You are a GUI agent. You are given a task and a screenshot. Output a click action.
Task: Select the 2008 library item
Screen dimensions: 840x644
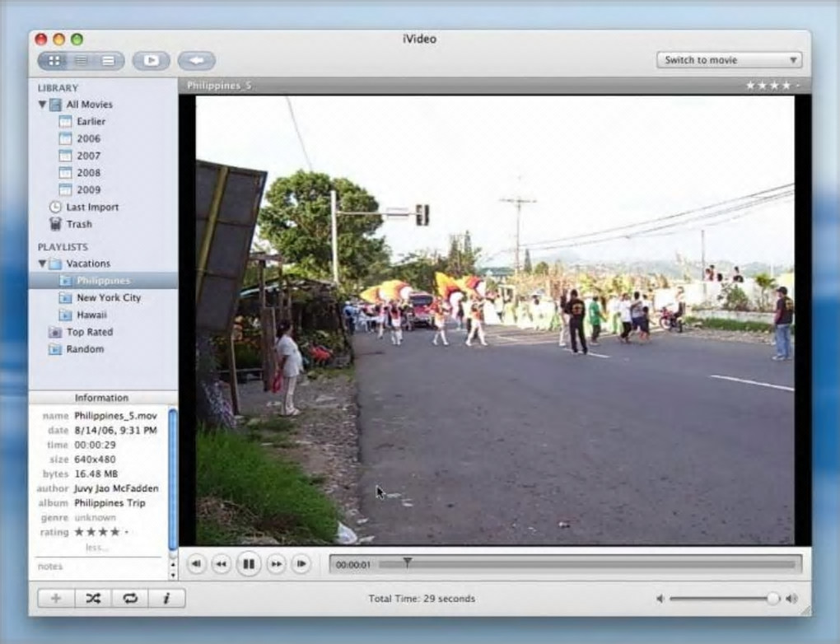point(88,173)
